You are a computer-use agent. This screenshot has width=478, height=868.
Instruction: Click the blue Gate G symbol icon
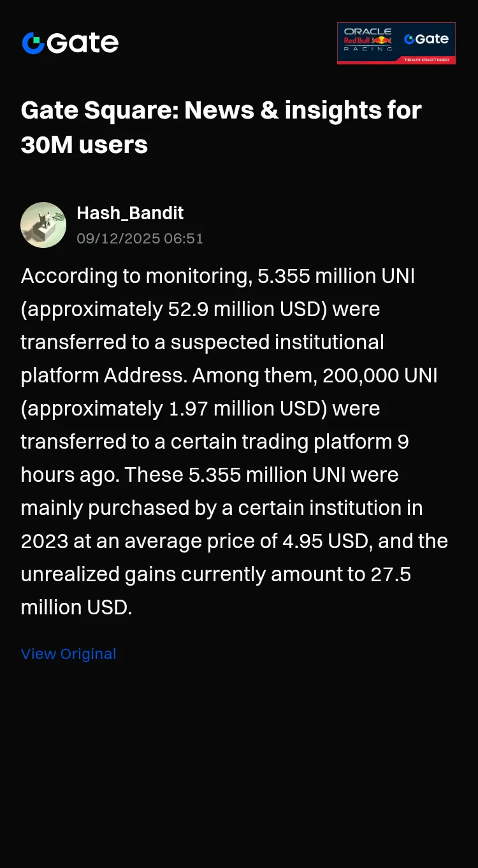33,43
